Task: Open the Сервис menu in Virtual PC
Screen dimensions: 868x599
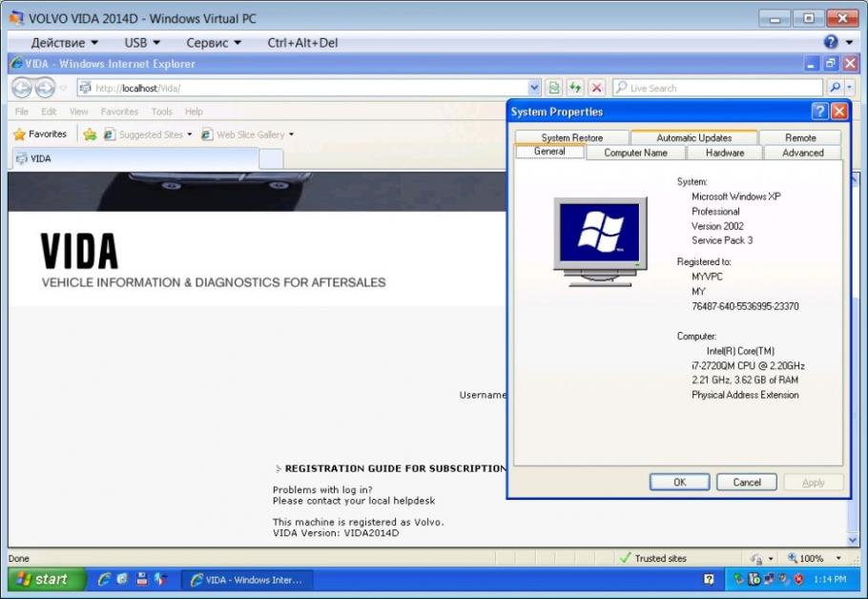Action: point(214,43)
